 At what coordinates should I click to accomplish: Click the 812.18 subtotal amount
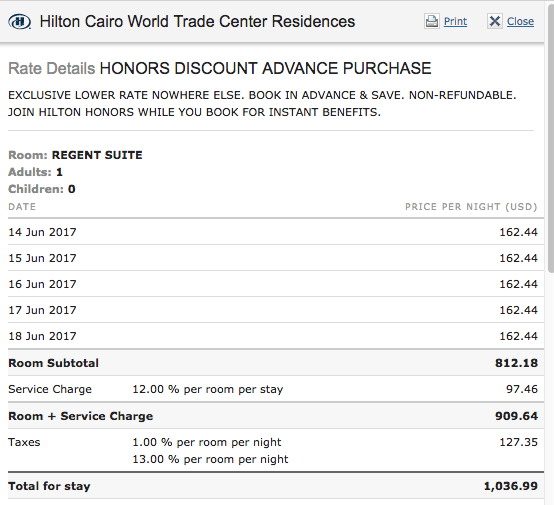click(516, 363)
